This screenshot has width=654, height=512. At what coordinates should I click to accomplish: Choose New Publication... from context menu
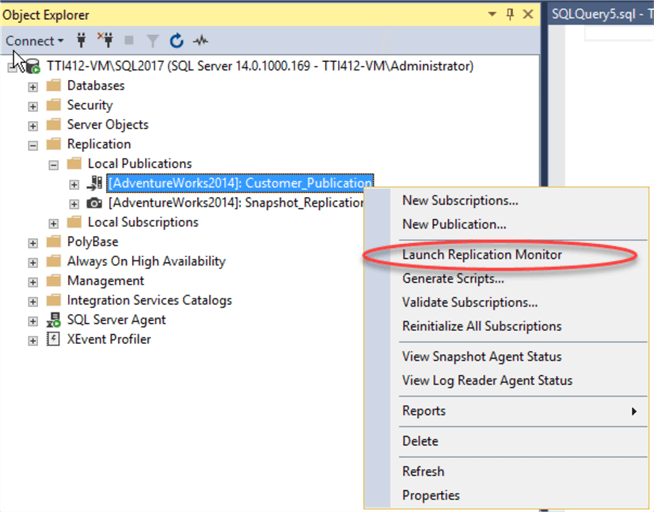(x=506, y=224)
